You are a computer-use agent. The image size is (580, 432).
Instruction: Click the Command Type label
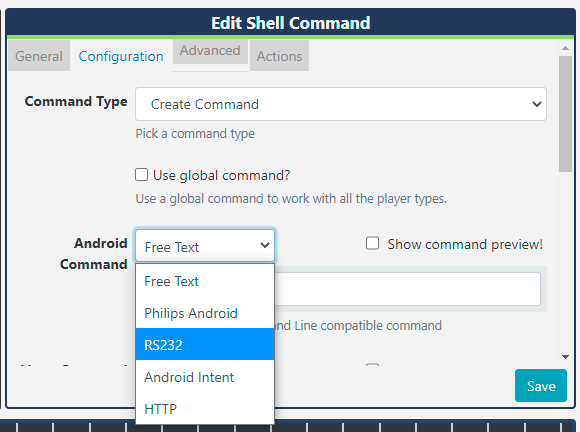tap(76, 101)
